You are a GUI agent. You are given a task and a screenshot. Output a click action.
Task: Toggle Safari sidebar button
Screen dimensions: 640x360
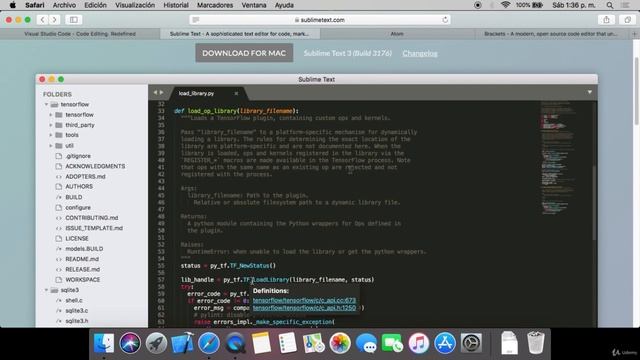click(73, 20)
